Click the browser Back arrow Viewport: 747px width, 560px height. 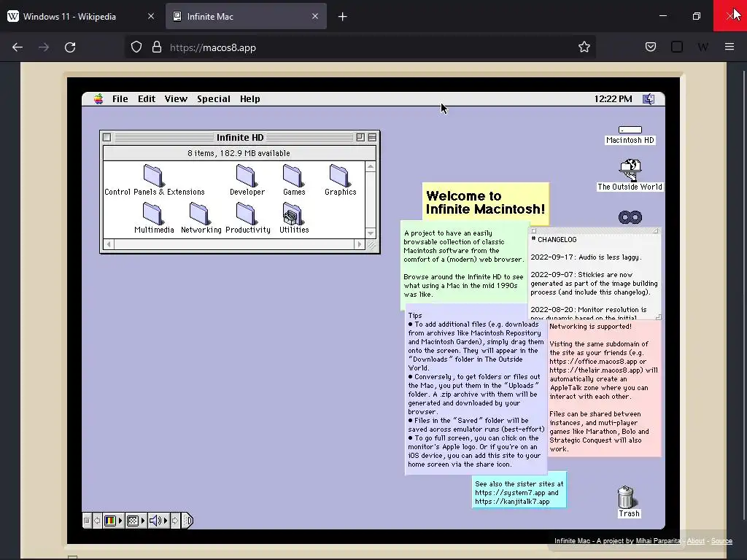pyautogui.click(x=18, y=47)
